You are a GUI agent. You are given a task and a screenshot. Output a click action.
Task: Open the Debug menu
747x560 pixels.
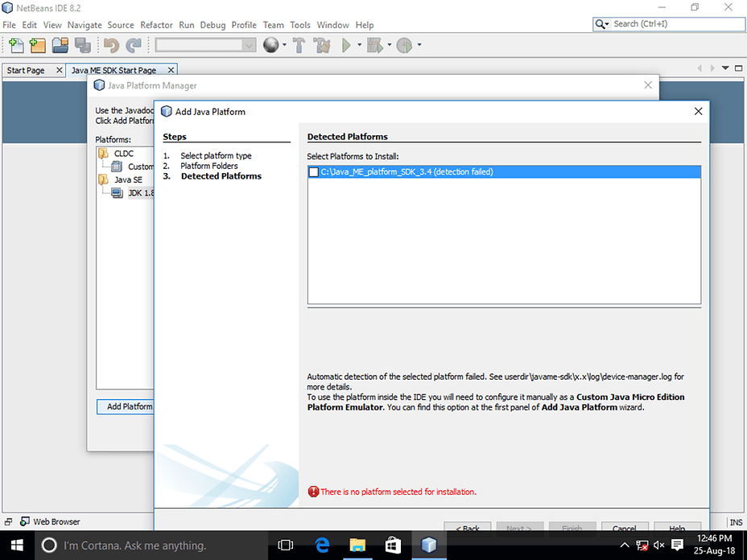[213, 25]
